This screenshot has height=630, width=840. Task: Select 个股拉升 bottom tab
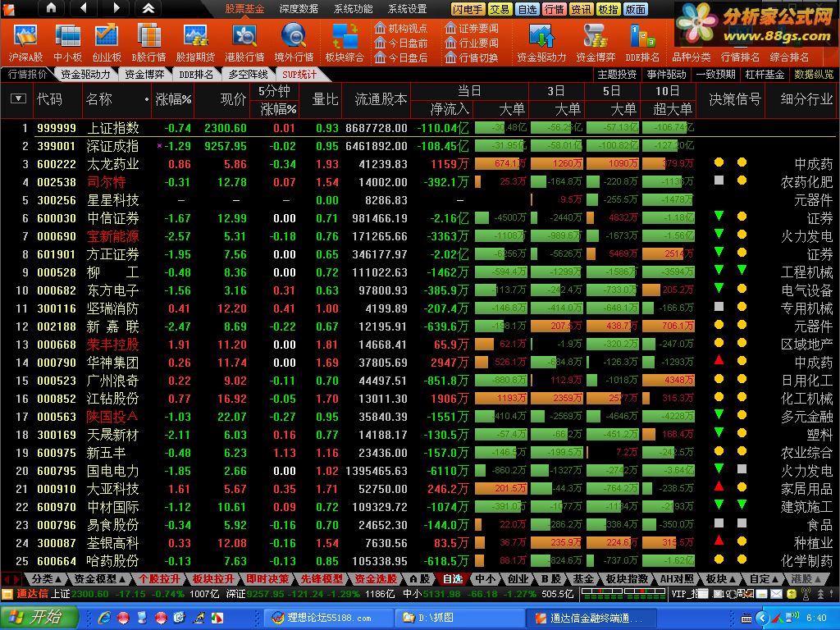coord(159,579)
